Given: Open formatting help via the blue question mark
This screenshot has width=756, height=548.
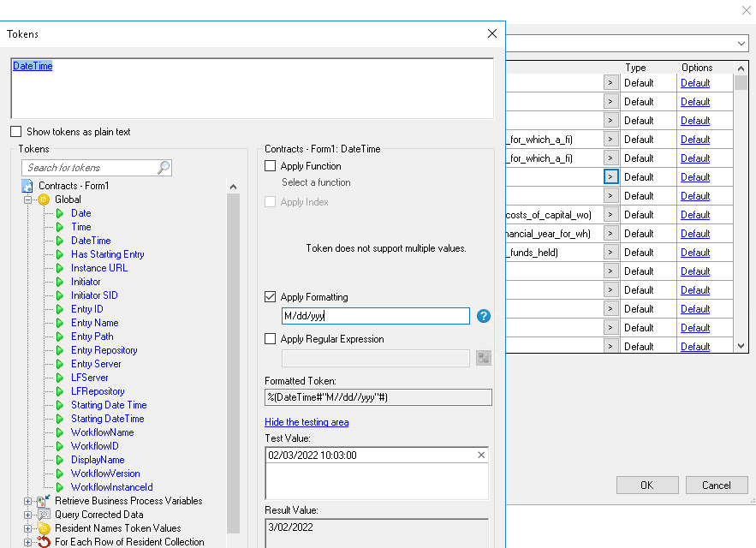Looking at the screenshot, I should [483, 316].
